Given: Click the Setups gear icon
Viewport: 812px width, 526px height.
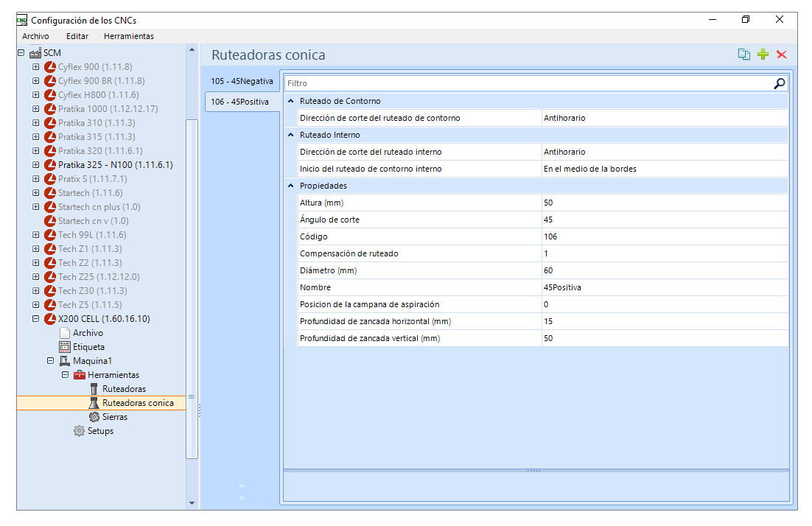Looking at the screenshot, I should pyautogui.click(x=79, y=431).
